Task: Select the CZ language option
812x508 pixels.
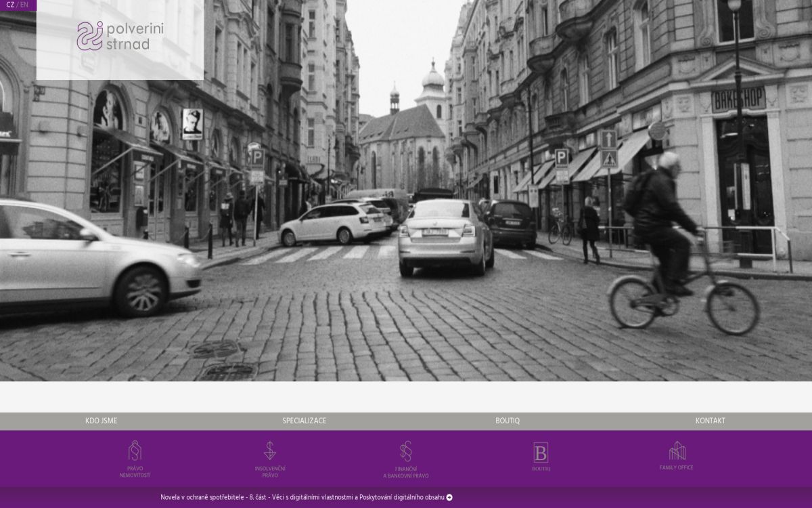Action: (x=10, y=5)
